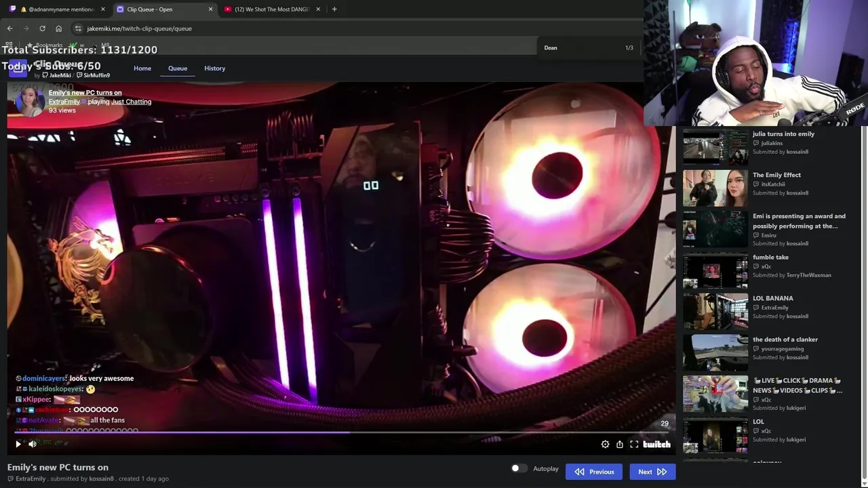Click the Next clip button
Image resolution: width=868 pixels, height=488 pixels.
652,472
